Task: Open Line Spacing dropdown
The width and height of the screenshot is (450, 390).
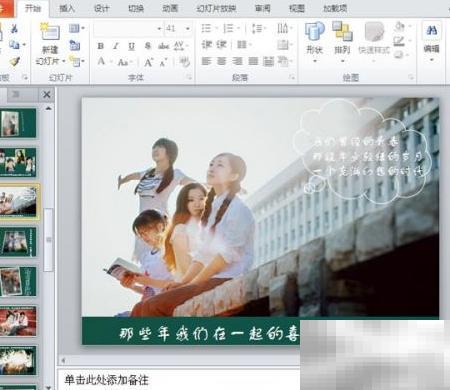Action: 259,29
